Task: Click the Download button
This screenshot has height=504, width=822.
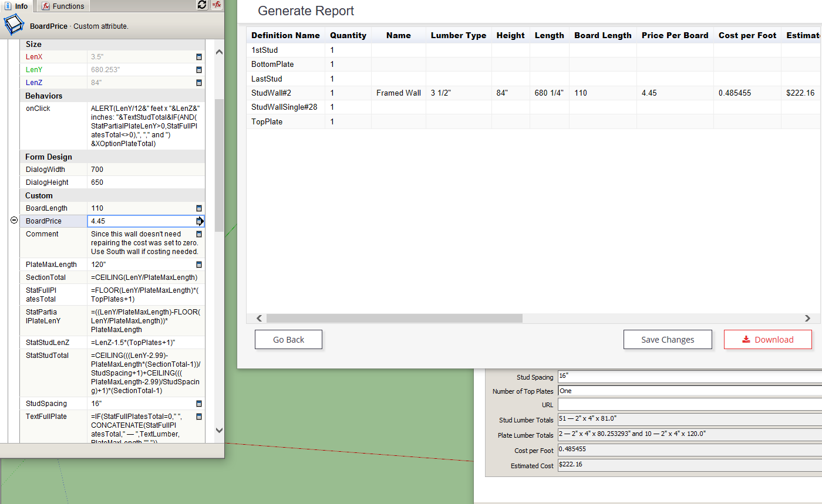Action: point(767,339)
